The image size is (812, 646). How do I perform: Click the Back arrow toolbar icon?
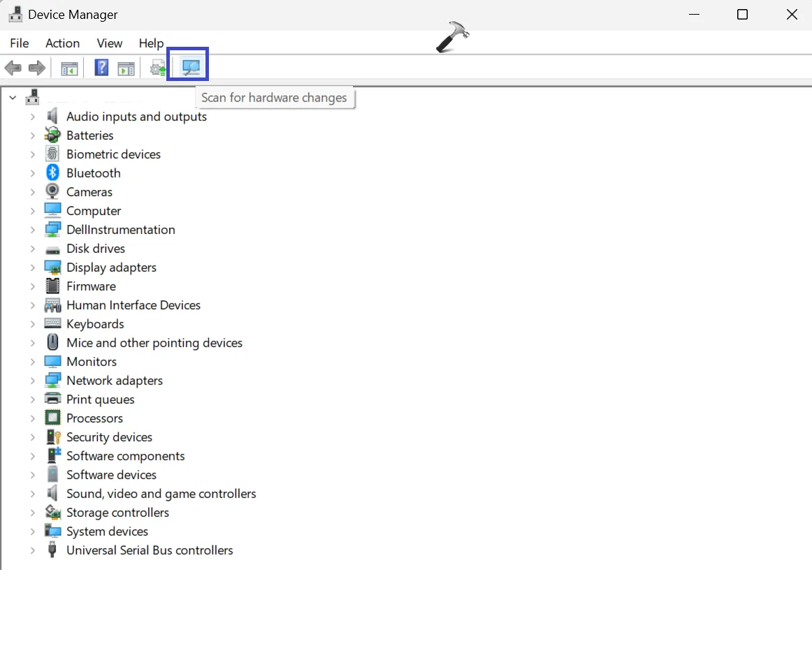click(13, 68)
